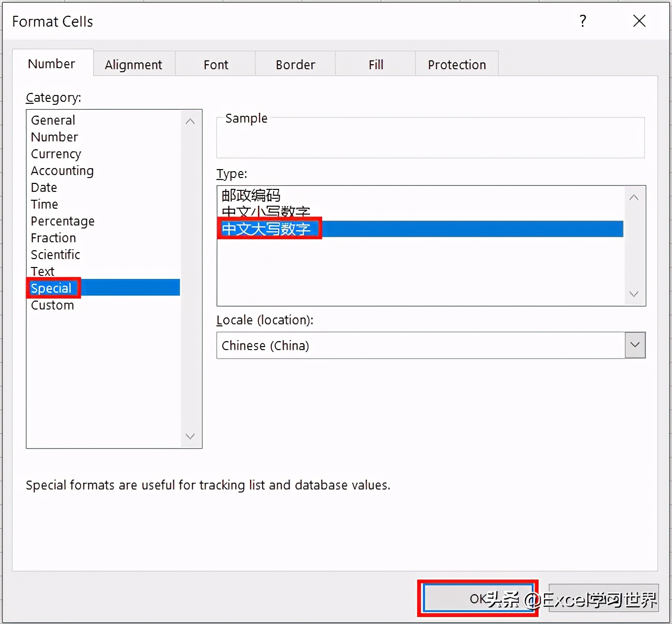Choose the Accounting category

tap(103, 171)
